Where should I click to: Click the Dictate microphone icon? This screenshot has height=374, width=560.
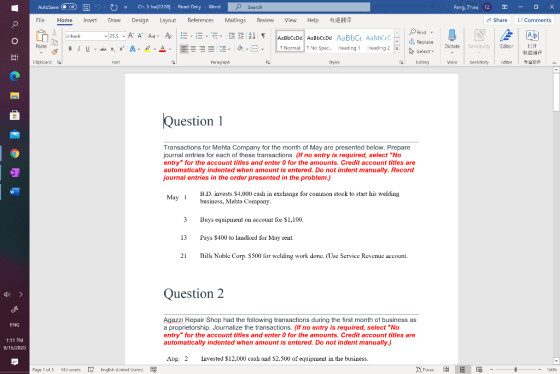pyautogui.click(x=452, y=36)
